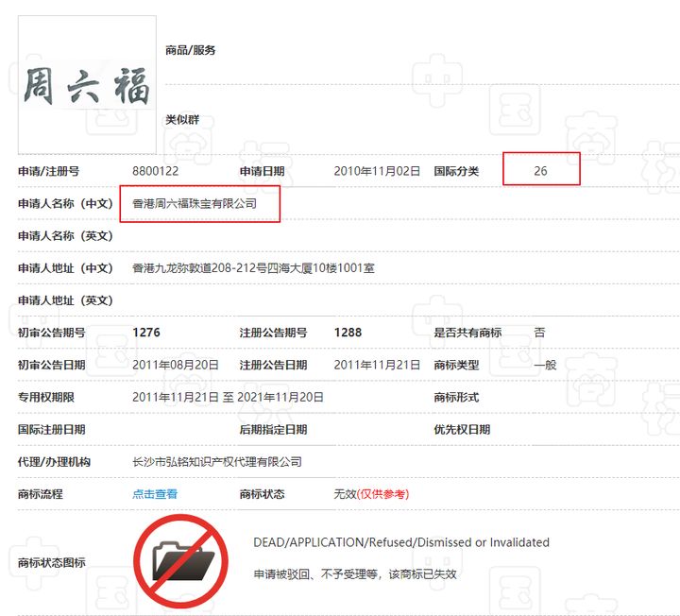680x616 pixels.
Task: Click the exclusive right period date range
Action: pyautogui.click(x=228, y=397)
